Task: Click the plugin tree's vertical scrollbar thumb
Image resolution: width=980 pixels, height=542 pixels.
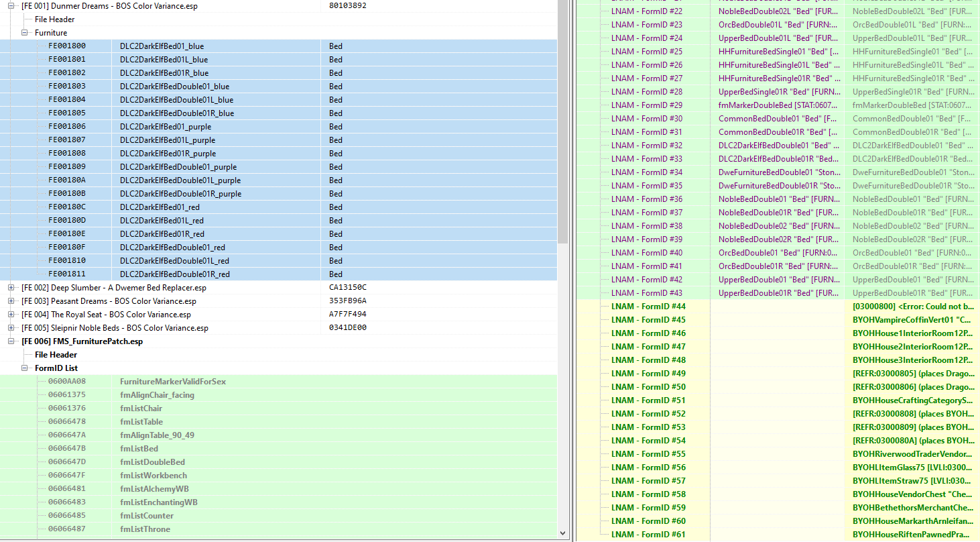Action: click(x=563, y=121)
